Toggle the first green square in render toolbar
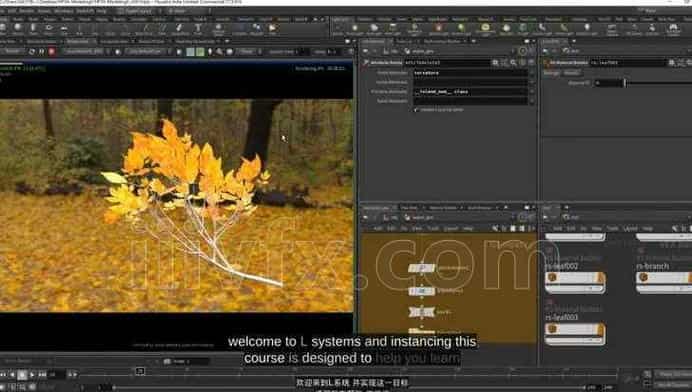The image size is (692, 392). 190,52
